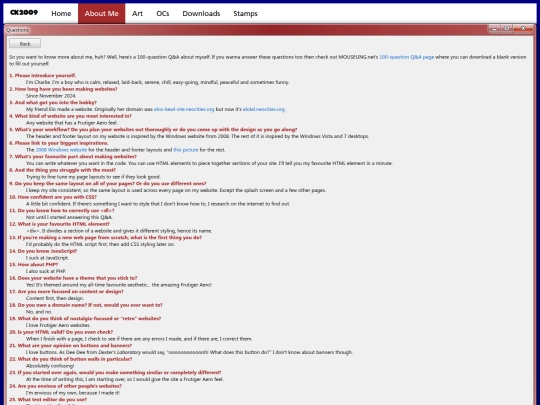Click the answer 'Not until I started answering this Q&A.'
This screenshot has height=405, width=540.
pyautogui.click(x=69, y=217)
